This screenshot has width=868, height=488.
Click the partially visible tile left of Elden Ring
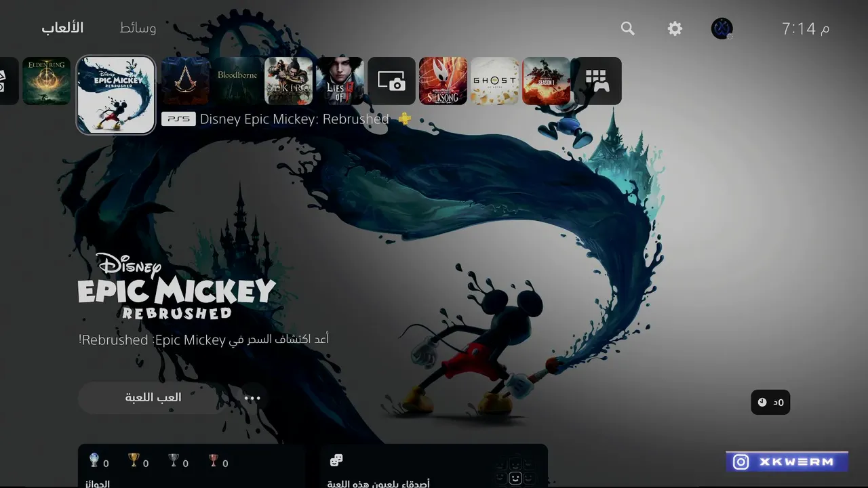click(8, 81)
